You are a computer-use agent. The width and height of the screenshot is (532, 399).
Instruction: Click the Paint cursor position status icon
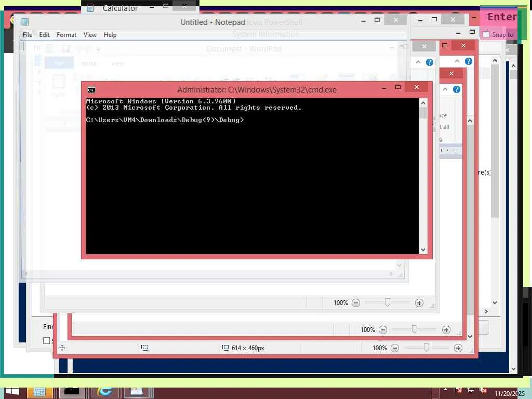point(62,348)
